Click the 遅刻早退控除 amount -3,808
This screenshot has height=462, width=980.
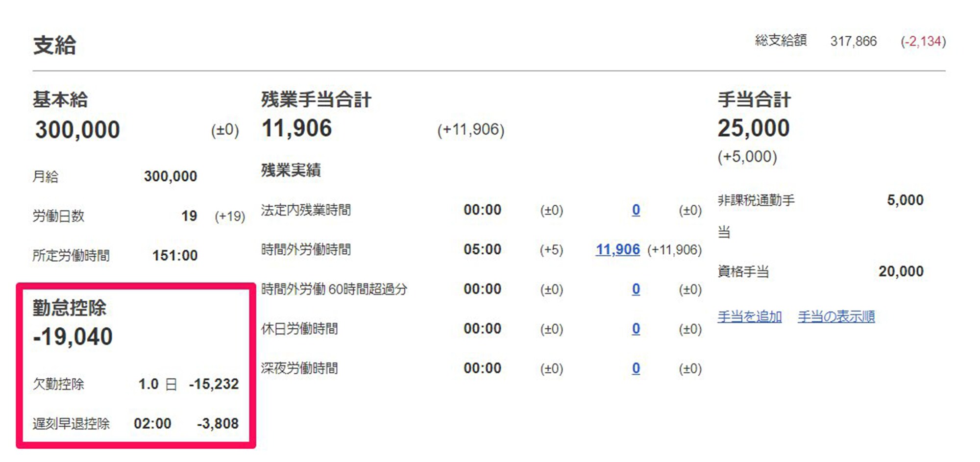(218, 424)
